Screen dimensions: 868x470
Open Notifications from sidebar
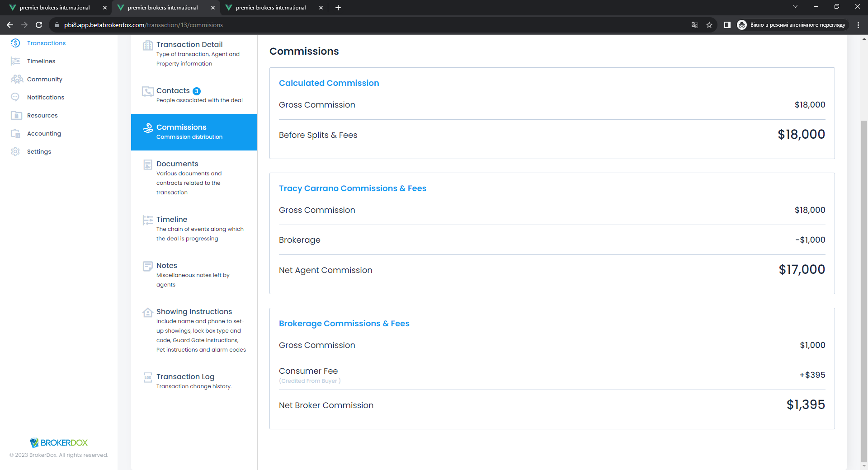coord(46,97)
